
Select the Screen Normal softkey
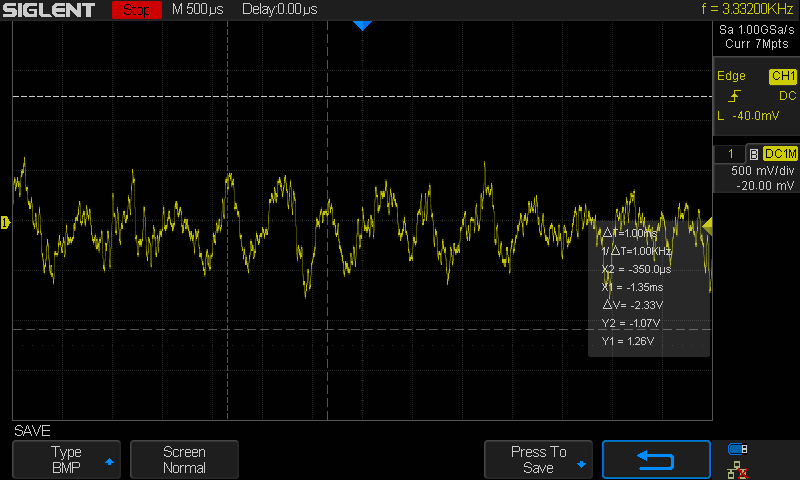[184, 460]
